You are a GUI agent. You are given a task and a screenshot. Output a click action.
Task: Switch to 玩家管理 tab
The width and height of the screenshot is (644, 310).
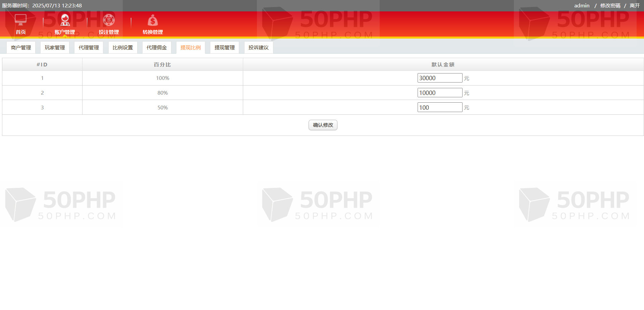[x=55, y=48]
